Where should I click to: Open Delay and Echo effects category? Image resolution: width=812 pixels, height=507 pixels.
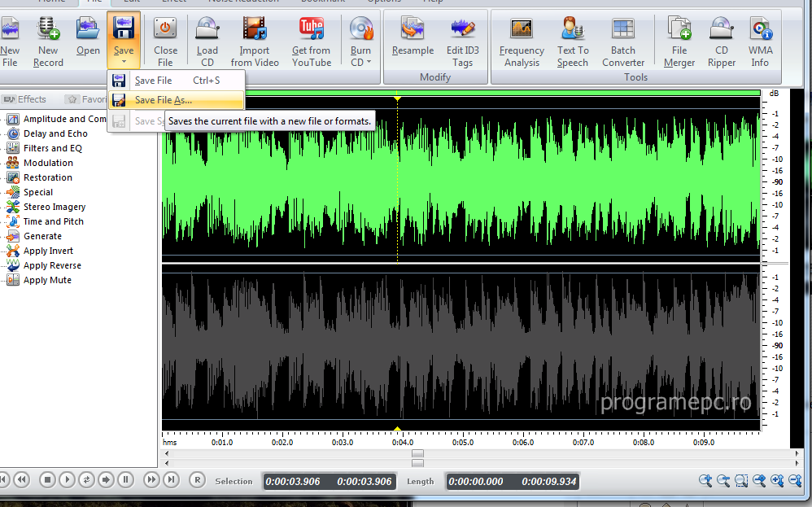point(47,133)
